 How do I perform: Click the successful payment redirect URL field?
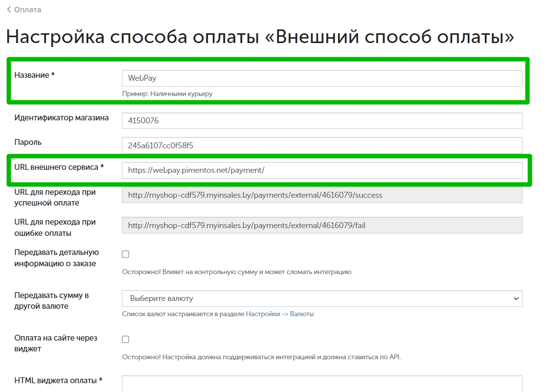(321, 195)
